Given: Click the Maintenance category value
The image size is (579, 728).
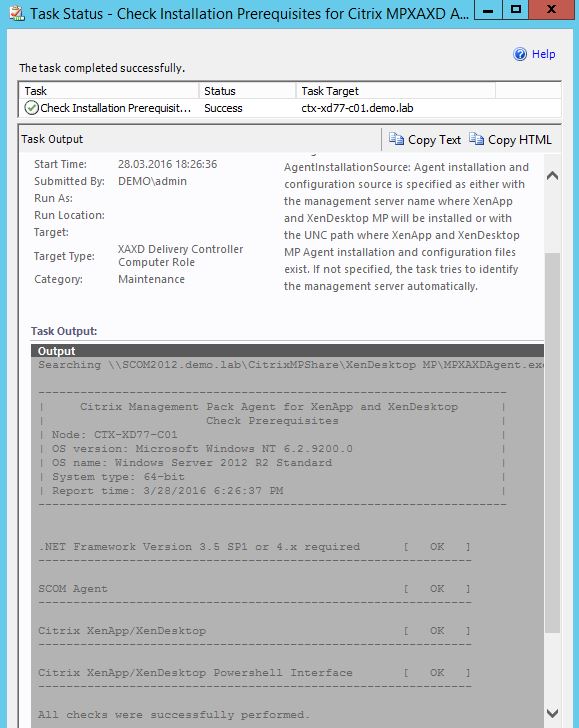Looking at the screenshot, I should click(x=151, y=279).
